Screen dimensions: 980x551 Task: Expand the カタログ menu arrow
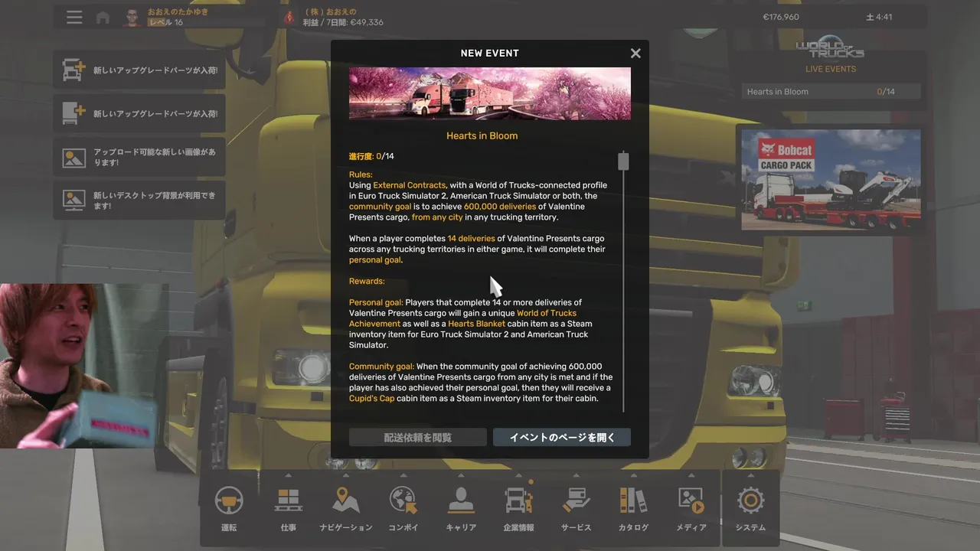(633, 474)
